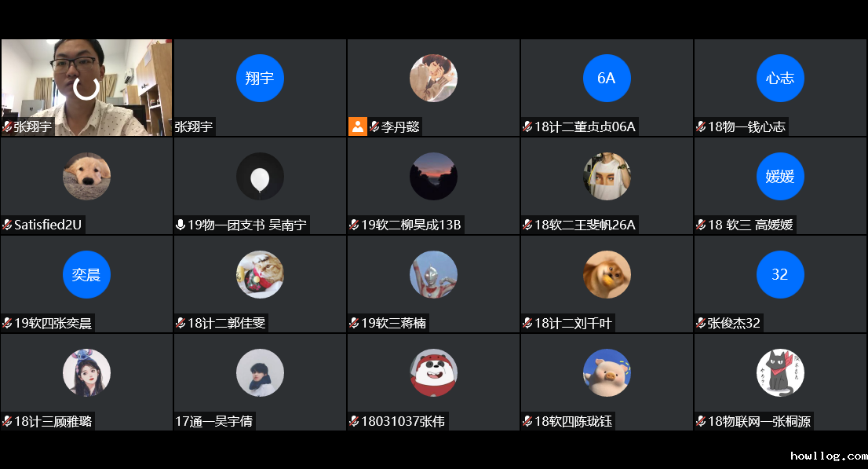Click the orange host icon beside 李丹懿
The height and width of the screenshot is (469, 868).
(x=358, y=126)
